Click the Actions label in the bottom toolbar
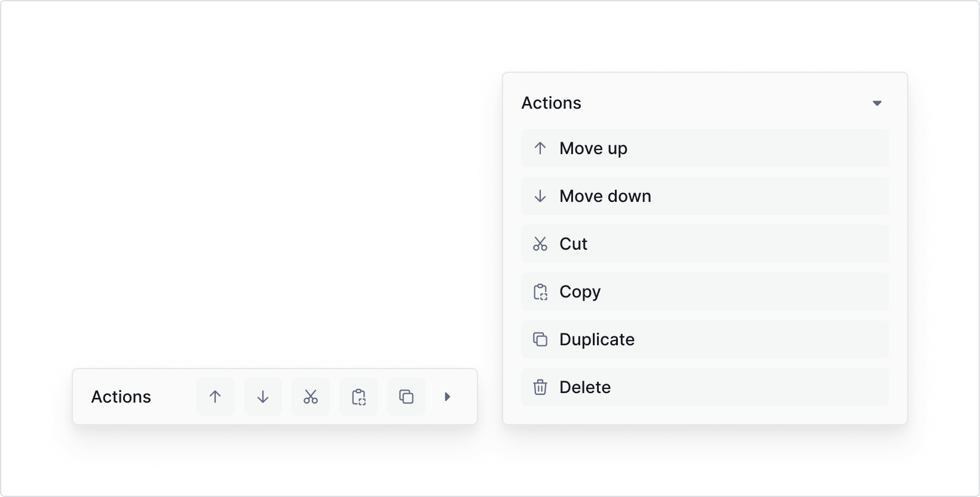 121,396
